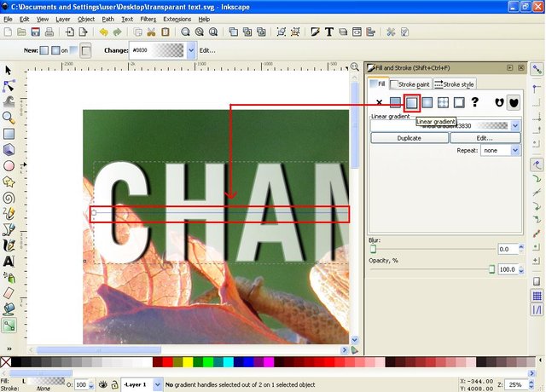546x392 pixels.
Task: Select the Star polygon tool
Action: tap(9, 182)
